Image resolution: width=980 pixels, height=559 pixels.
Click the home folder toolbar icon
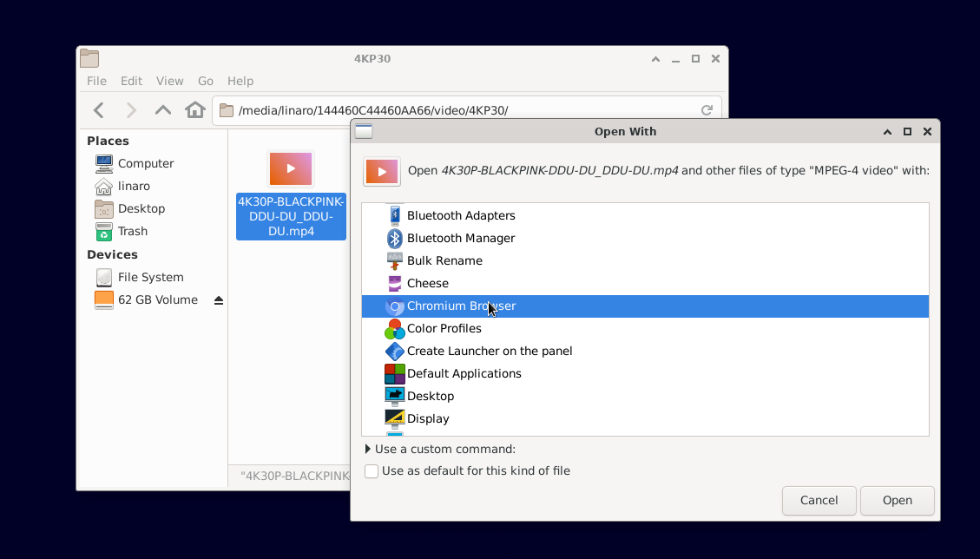click(195, 110)
